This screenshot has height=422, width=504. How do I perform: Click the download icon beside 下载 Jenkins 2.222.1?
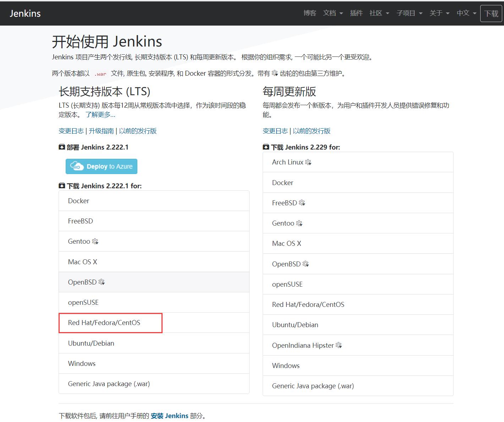click(x=62, y=186)
